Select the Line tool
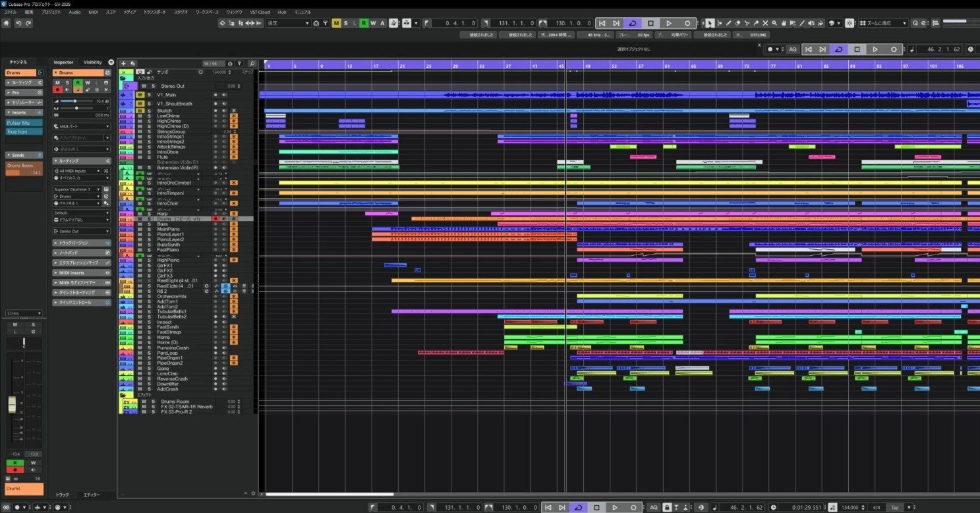Viewport: 980px width, 513px height. [802, 23]
